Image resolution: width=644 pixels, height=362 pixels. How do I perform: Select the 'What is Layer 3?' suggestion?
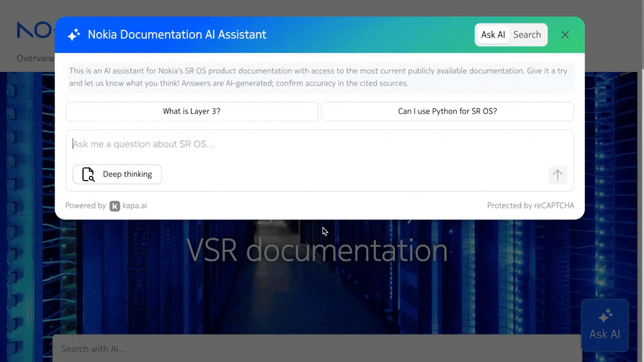pos(192,112)
